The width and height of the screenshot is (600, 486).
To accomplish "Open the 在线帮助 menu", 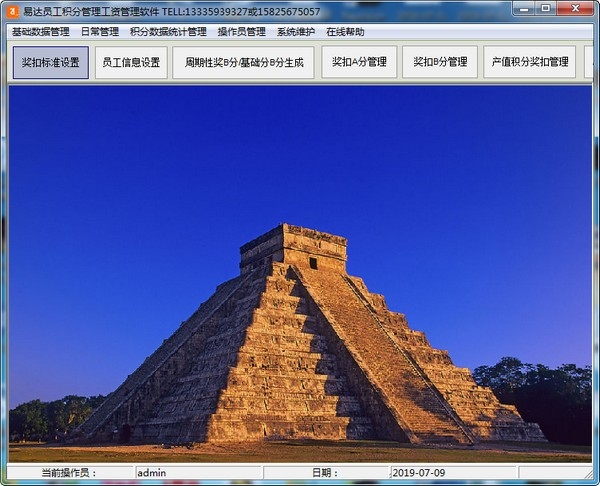I will (345, 32).
